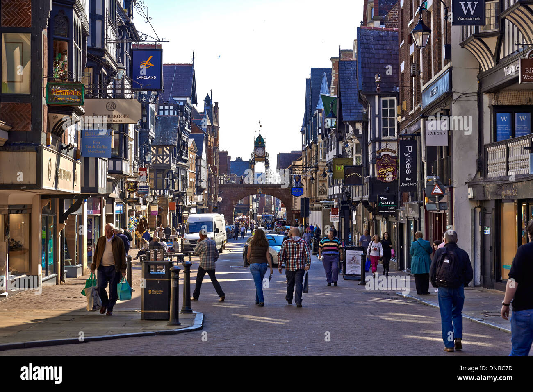This screenshot has width=533, height=392.
Task: Select the Penhaligon's established sign
Action: pyautogui.click(x=386, y=168)
